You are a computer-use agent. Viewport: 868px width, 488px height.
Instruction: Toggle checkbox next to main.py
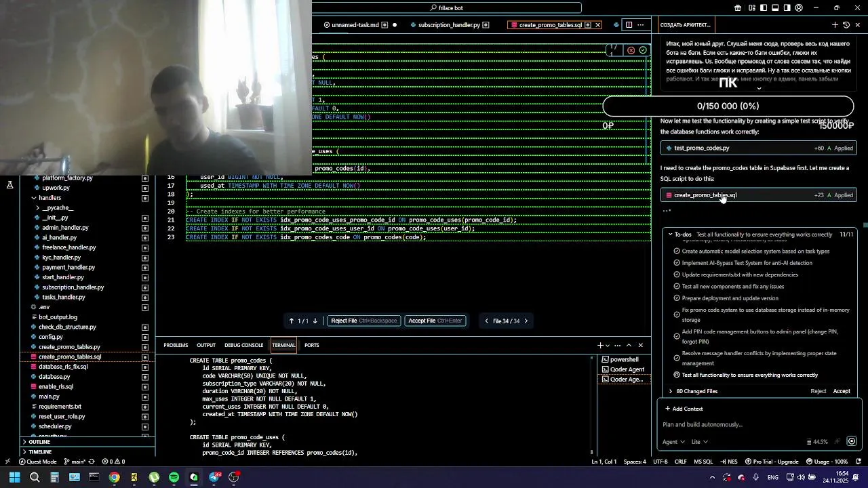click(145, 396)
